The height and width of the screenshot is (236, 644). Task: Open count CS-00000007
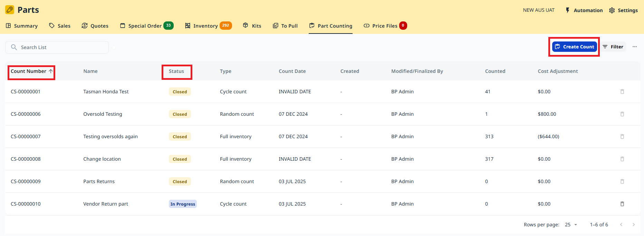pyautogui.click(x=26, y=136)
